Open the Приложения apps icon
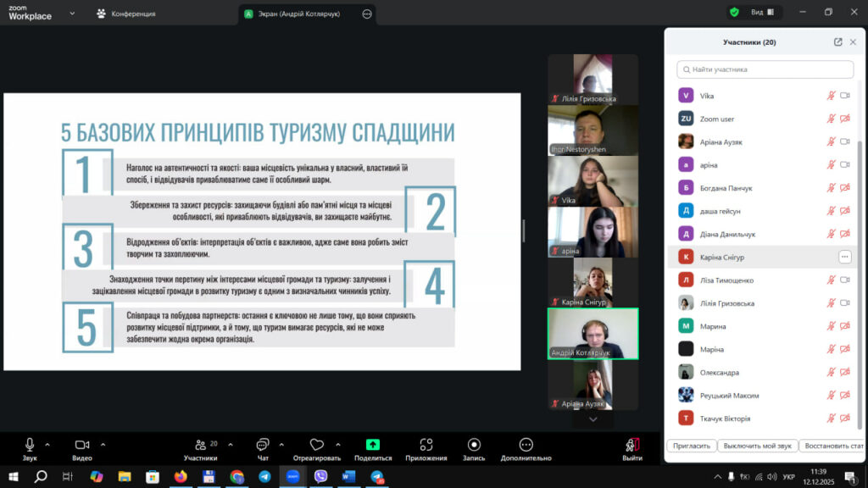Screen dimensions: 868x488 pos(426,445)
